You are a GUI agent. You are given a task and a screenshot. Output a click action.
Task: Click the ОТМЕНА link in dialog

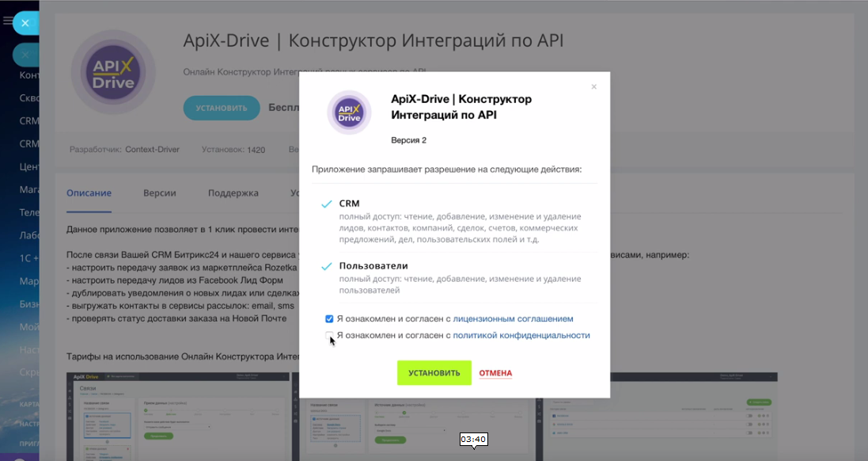(x=495, y=373)
